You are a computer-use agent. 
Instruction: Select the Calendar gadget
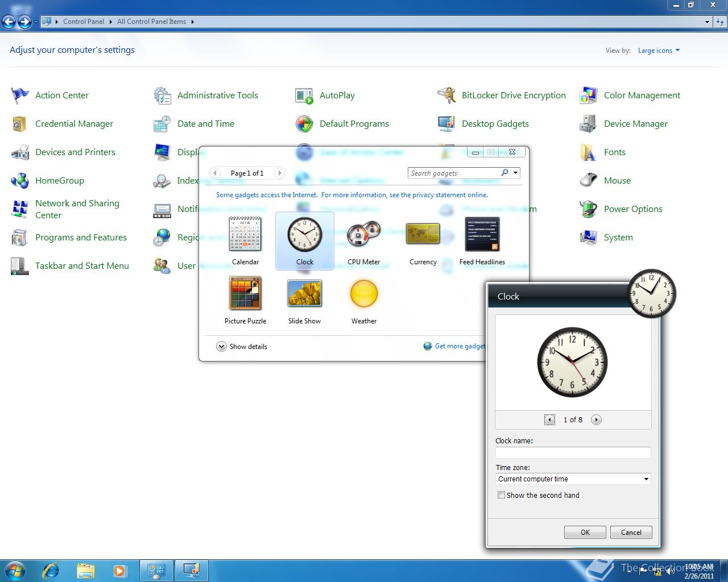[245, 240]
